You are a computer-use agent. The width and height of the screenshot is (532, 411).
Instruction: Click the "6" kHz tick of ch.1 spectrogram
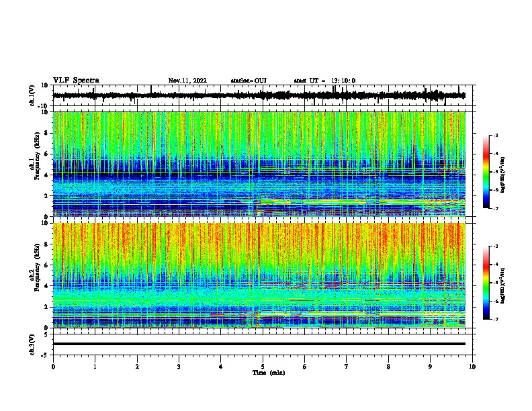pos(47,154)
